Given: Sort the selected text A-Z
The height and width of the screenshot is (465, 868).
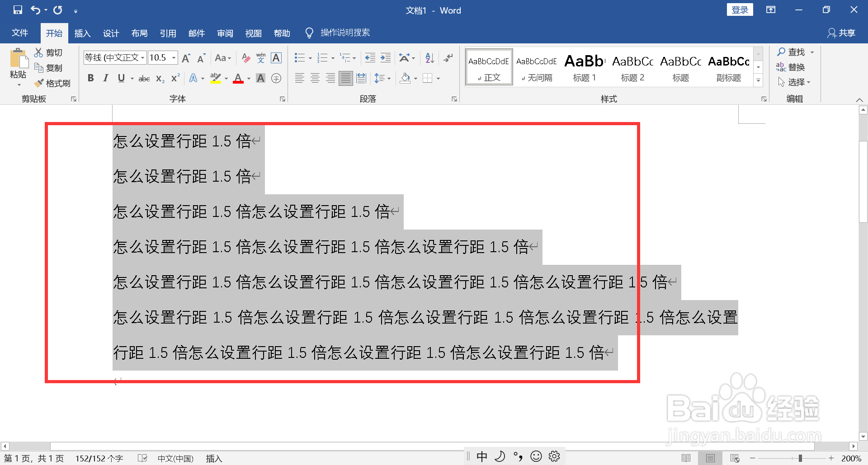Looking at the screenshot, I should pyautogui.click(x=430, y=58).
